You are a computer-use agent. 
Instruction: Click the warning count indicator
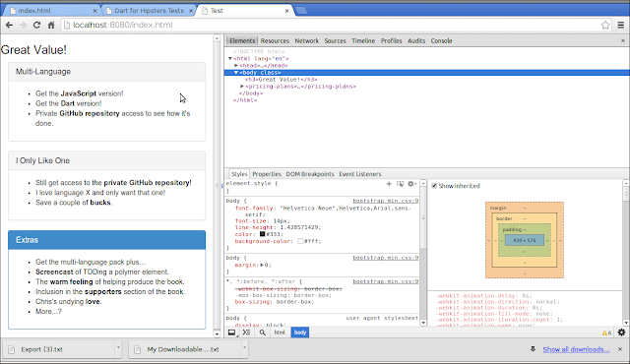[x=606, y=333]
